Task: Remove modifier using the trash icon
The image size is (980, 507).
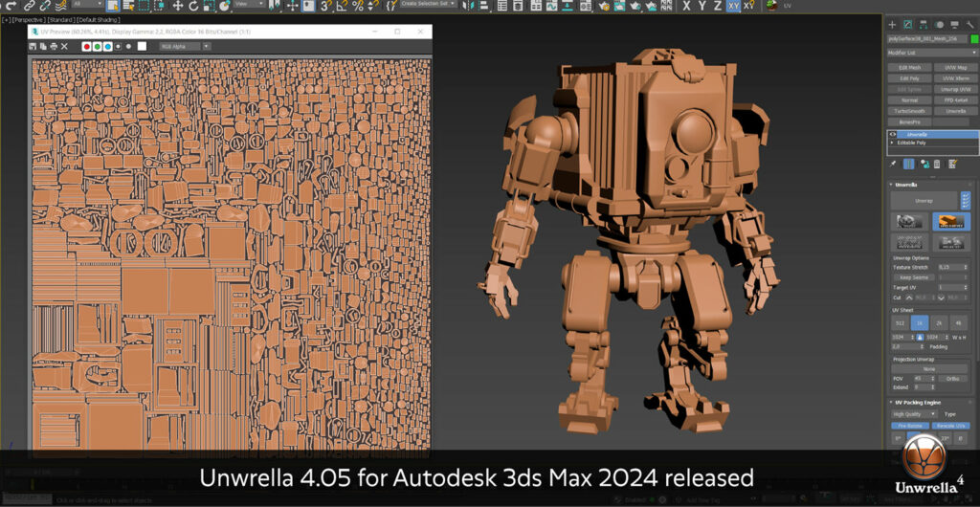Action: [937, 165]
